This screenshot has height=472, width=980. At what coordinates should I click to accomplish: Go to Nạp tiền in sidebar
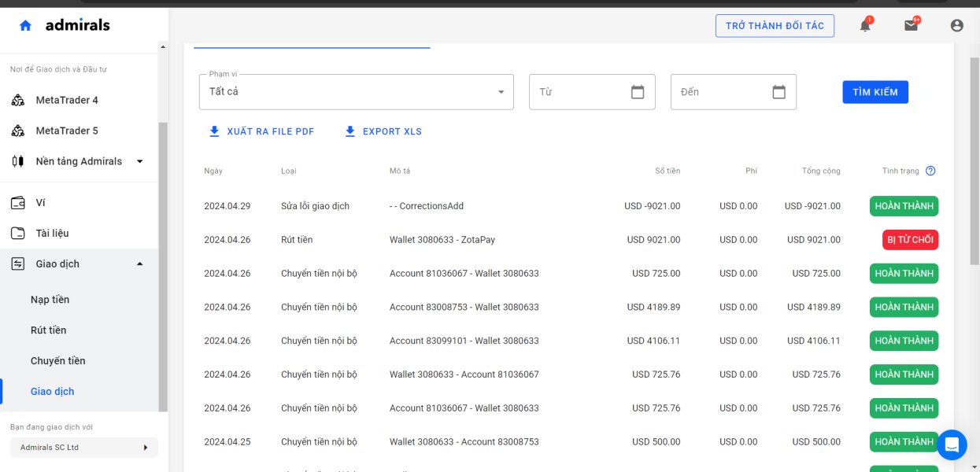click(x=50, y=300)
